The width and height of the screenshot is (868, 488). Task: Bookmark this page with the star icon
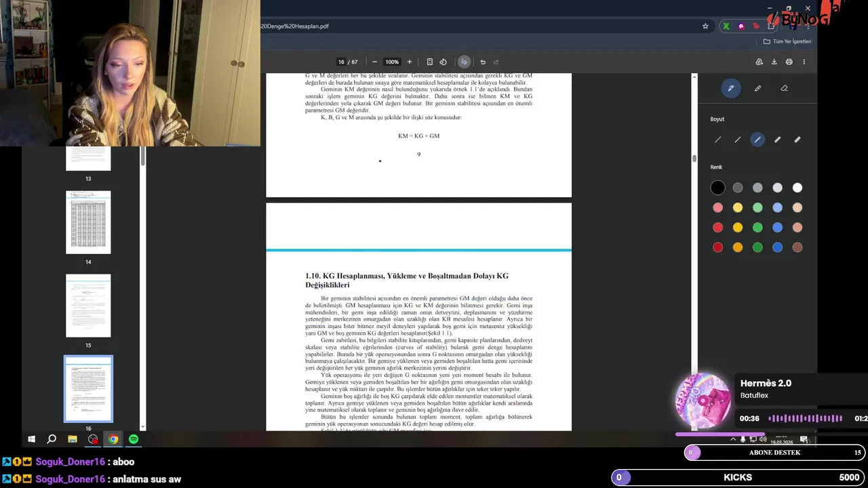[x=705, y=26]
